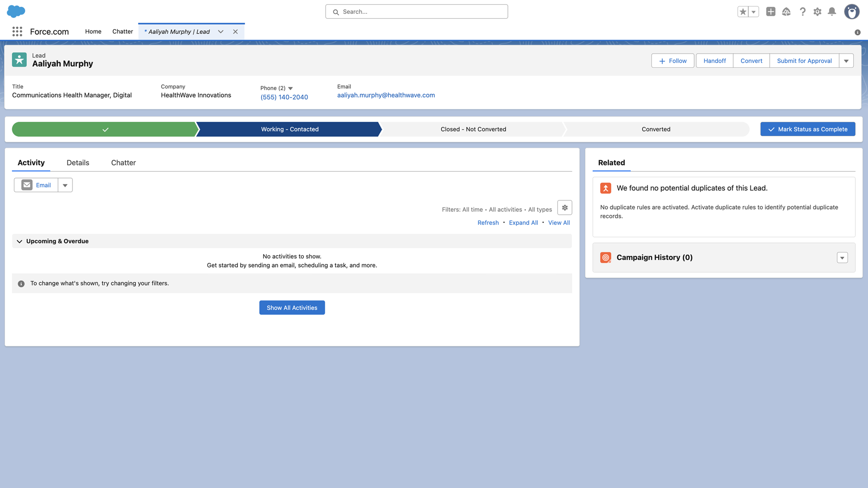Select the completed green path stage
The image size is (868, 488).
pyautogui.click(x=105, y=129)
